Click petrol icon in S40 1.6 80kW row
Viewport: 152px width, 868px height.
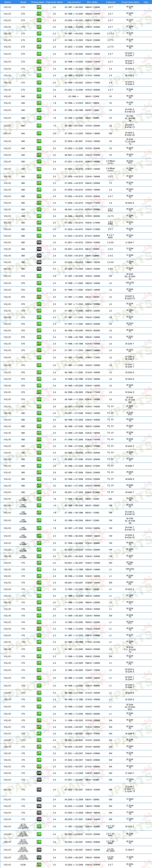[x=39, y=103]
